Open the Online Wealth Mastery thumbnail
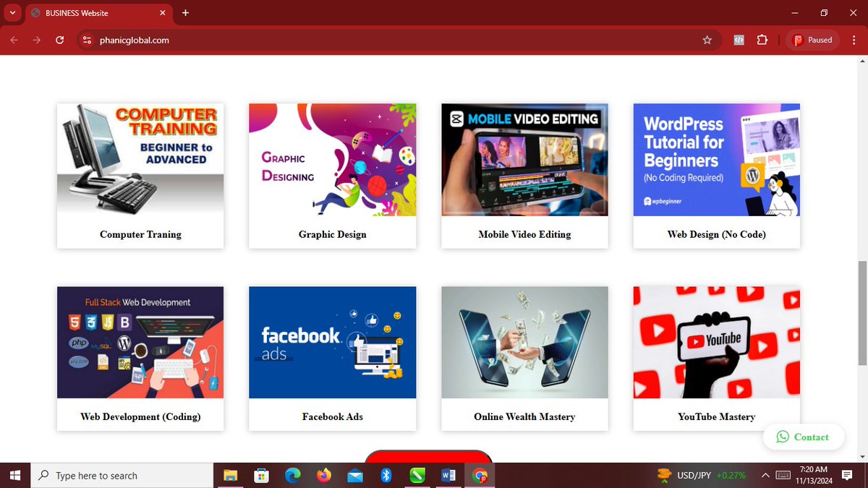The image size is (868, 488). pyautogui.click(x=524, y=343)
